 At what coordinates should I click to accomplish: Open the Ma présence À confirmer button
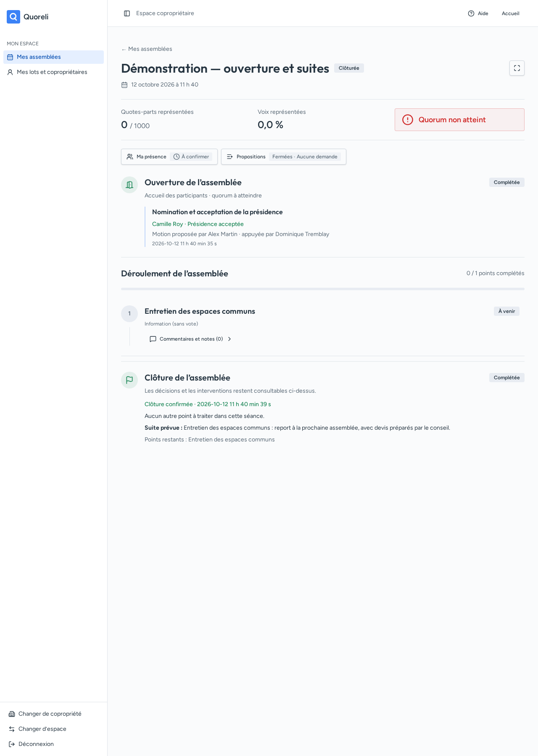169,157
